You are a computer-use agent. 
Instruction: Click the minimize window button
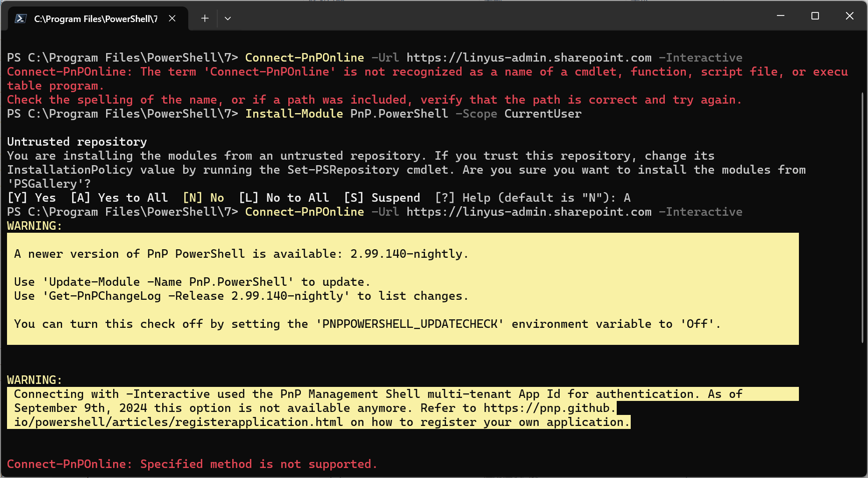pyautogui.click(x=781, y=16)
